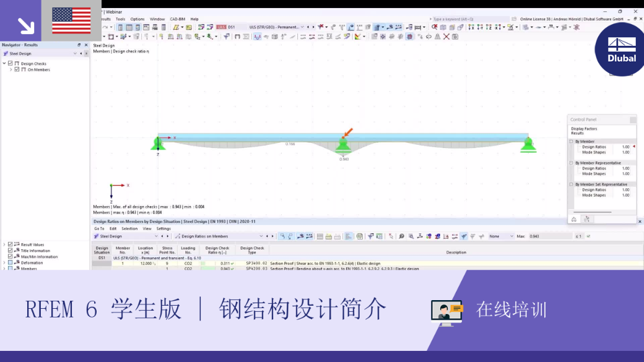The width and height of the screenshot is (644, 362).
Task: Click the show view along X axis icon
Action: (471, 27)
